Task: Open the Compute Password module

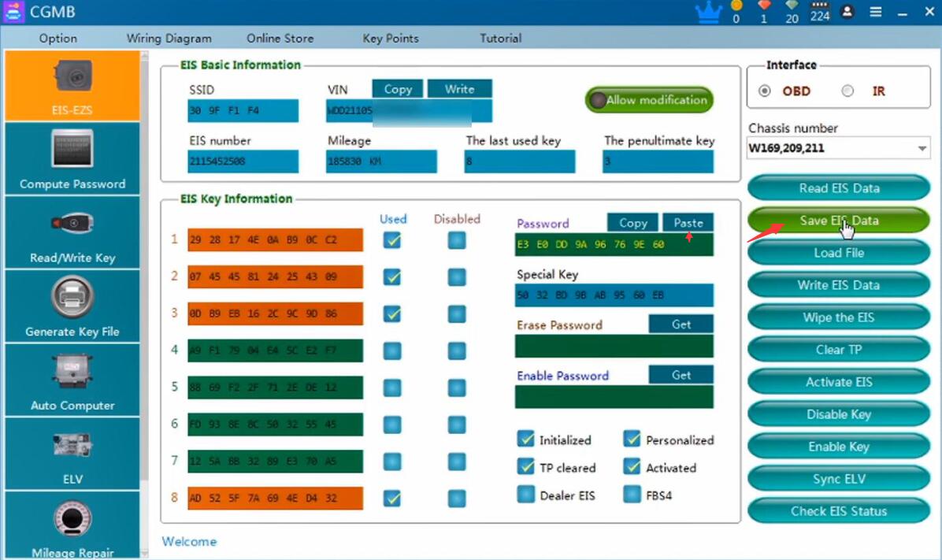Action: (x=72, y=159)
